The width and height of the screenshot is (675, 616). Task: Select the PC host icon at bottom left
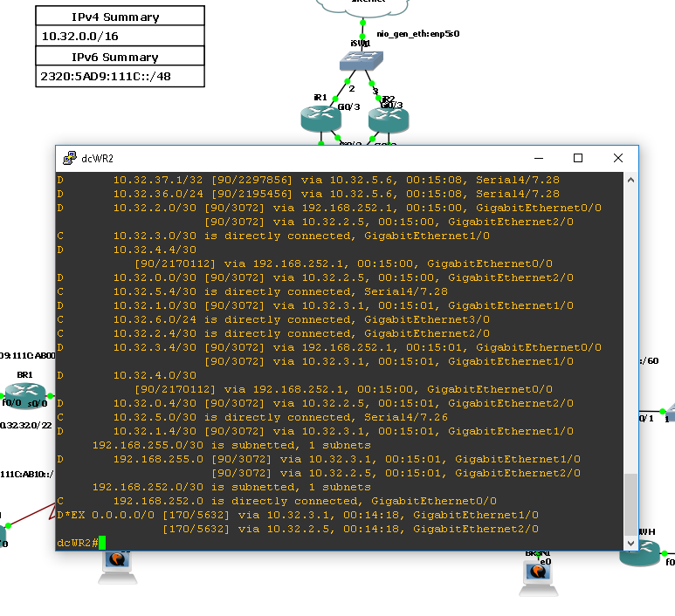[x=117, y=567]
